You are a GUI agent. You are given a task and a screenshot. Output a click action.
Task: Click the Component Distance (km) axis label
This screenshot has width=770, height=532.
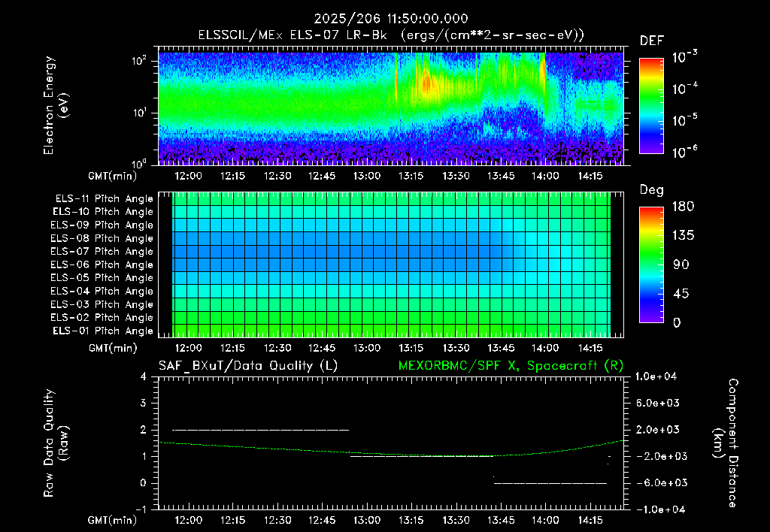(x=726, y=443)
